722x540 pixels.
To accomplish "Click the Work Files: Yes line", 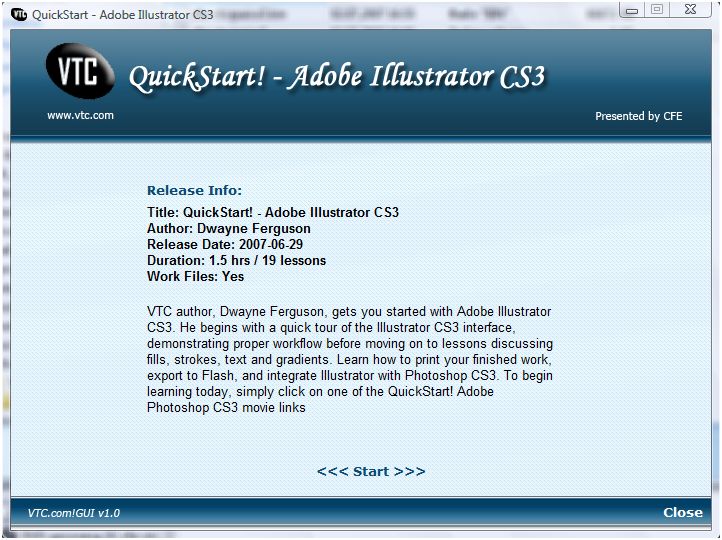I will point(196,277).
